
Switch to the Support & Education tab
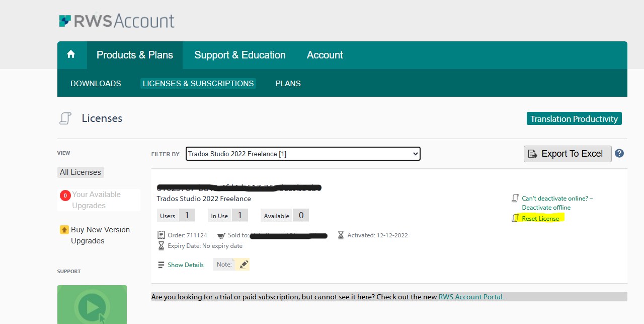240,55
